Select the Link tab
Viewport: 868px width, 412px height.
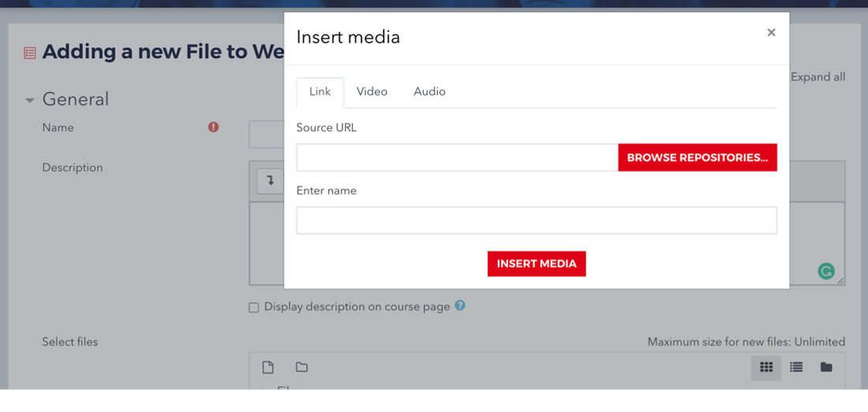point(320,92)
